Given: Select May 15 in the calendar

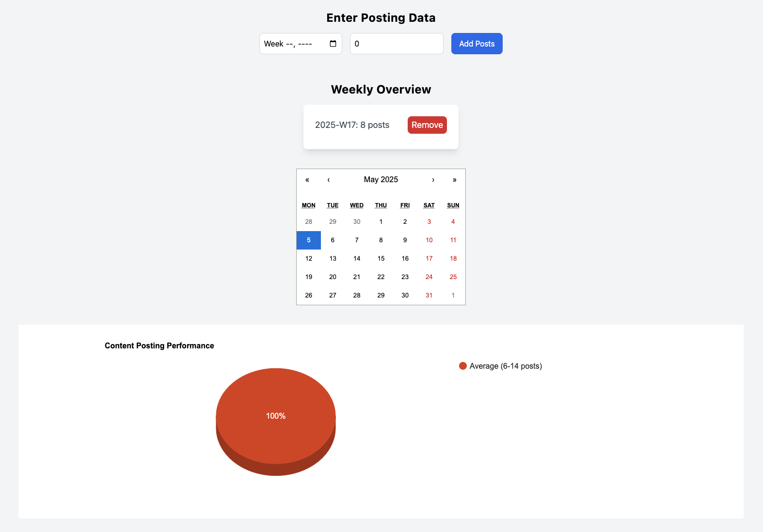Looking at the screenshot, I should coord(381,259).
